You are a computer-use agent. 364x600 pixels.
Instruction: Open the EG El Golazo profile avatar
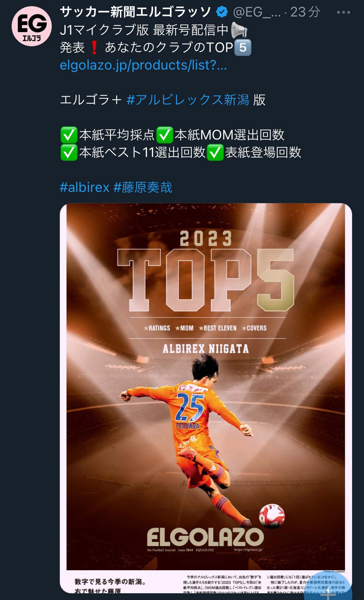click(32, 26)
